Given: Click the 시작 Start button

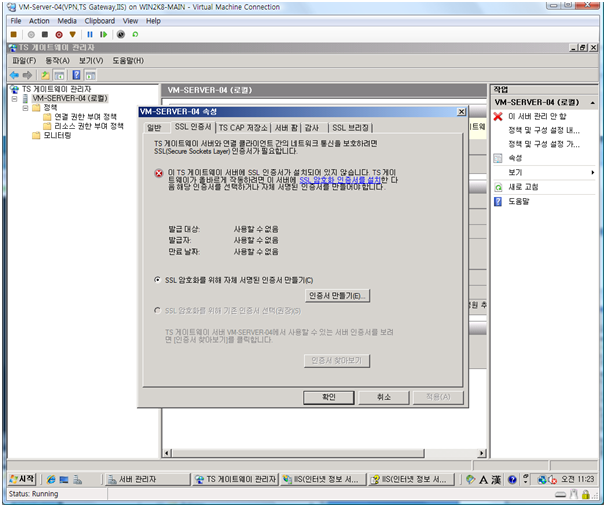Looking at the screenshot, I should coord(22,480).
